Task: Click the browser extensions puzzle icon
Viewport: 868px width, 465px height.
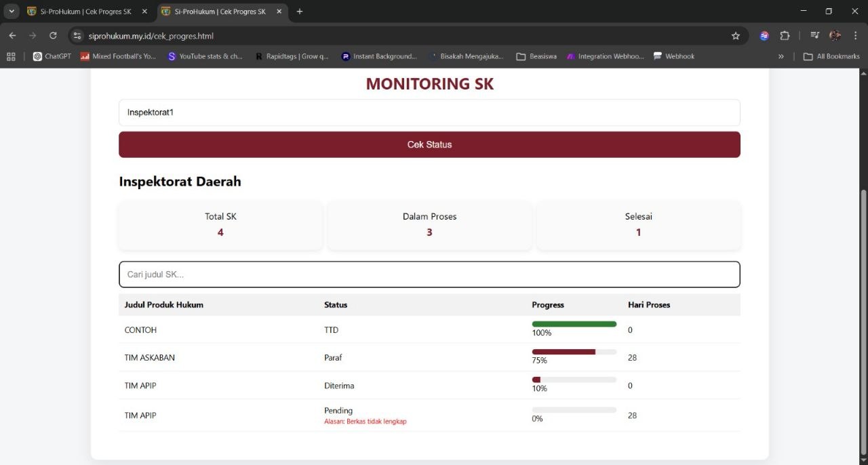Action: coord(785,35)
